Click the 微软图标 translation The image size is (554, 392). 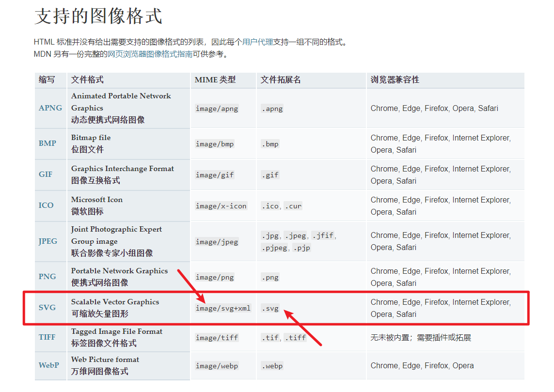[87, 212]
